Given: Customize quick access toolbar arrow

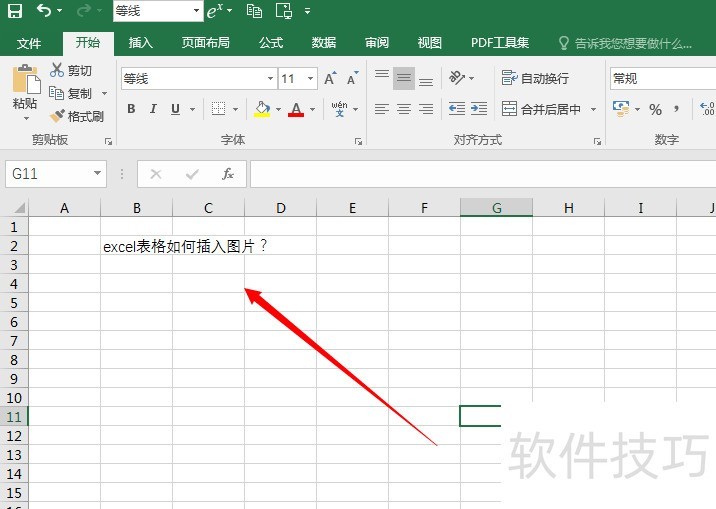Looking at the screenshot, I should point(307,10).
